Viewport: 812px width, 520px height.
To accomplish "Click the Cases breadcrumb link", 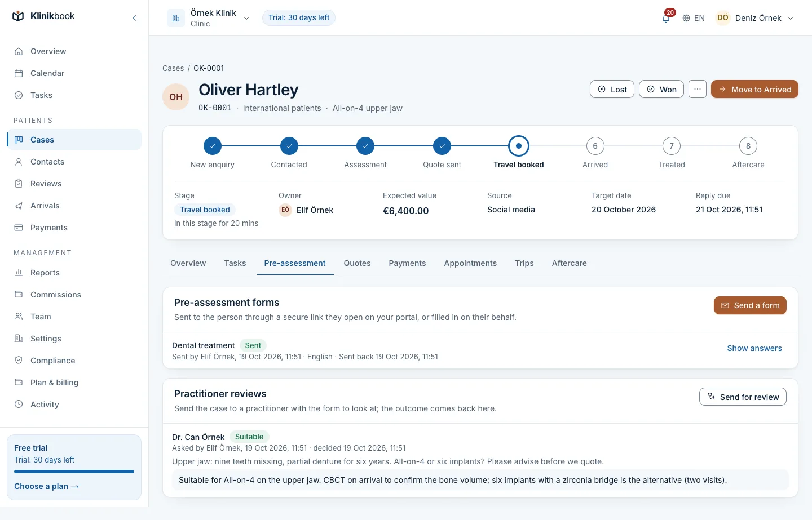I will 173,68.
